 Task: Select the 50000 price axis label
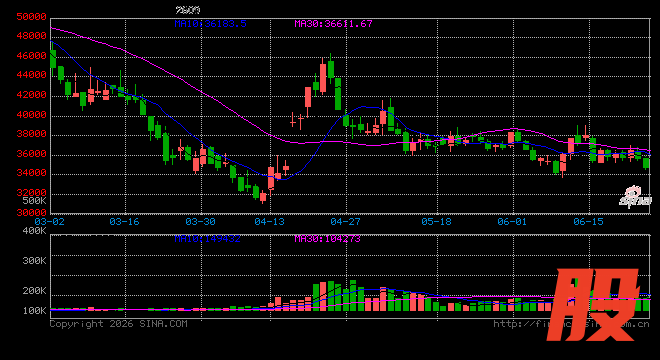(x=31, y=17)
